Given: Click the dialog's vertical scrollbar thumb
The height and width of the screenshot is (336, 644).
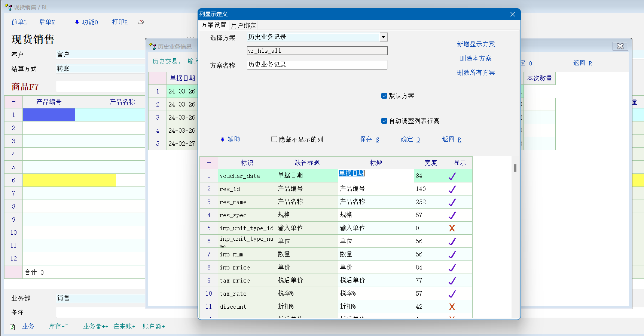Looking at the screenshot, I should 515,168.
